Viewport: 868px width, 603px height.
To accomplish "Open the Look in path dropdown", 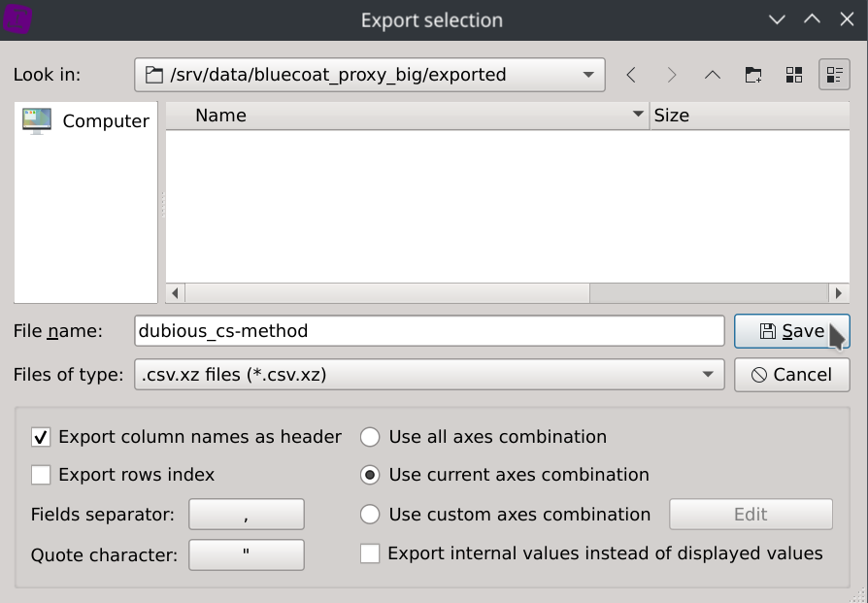I will coord(587,75).
